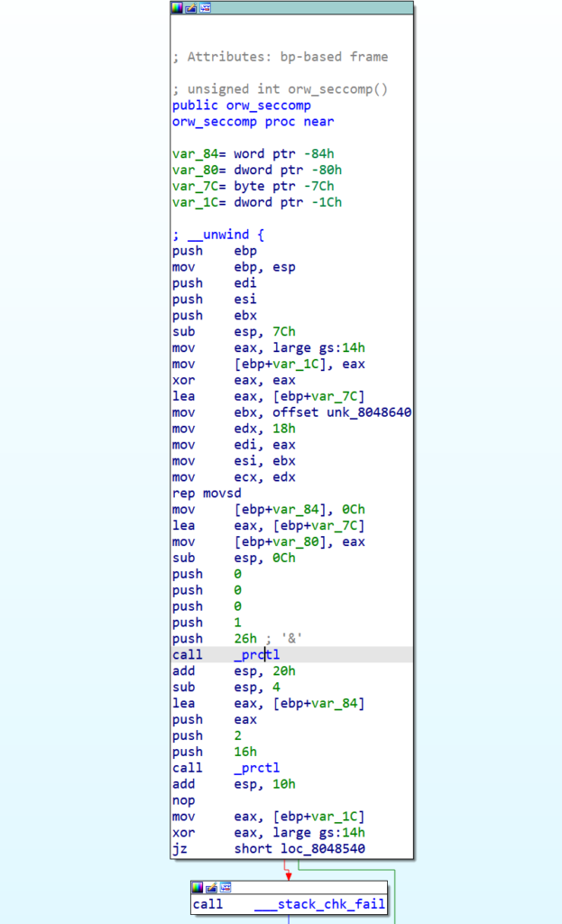Click the 'mov edx, 18h' instruction
Viewport: 562px width, 924px height.
(x=234, y=429)
